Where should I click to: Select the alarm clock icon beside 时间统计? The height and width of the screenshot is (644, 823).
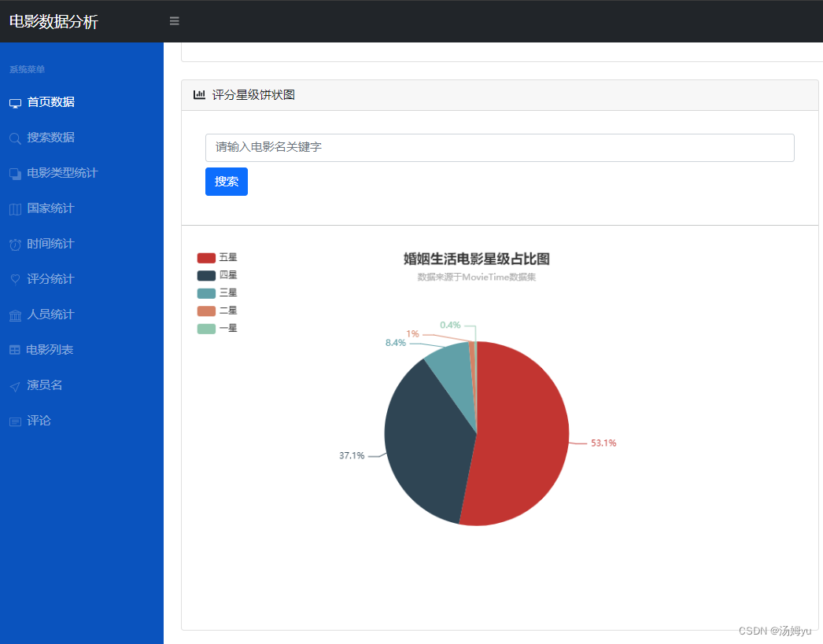(14, 244)
